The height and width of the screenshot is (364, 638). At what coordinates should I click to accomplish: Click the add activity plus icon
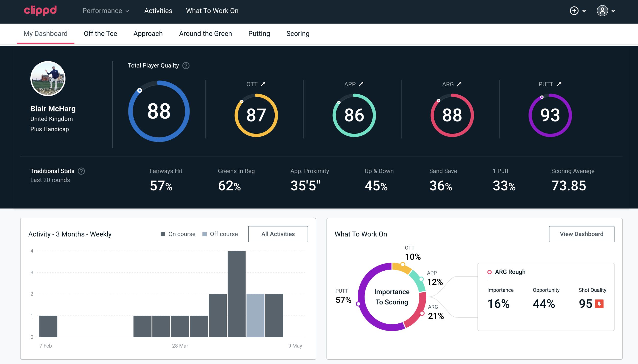574,11
